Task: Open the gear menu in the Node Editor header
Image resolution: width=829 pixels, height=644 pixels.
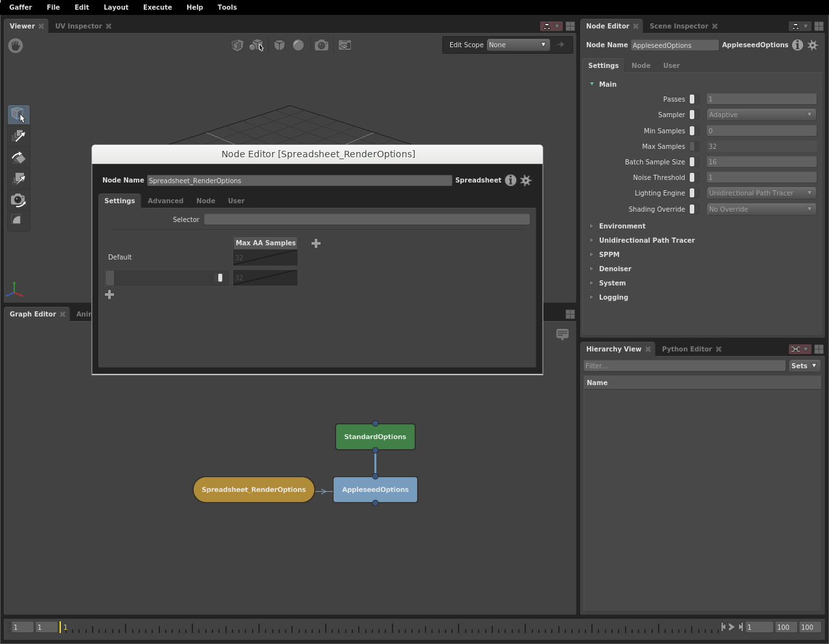Action: click(x=813, y=45)
